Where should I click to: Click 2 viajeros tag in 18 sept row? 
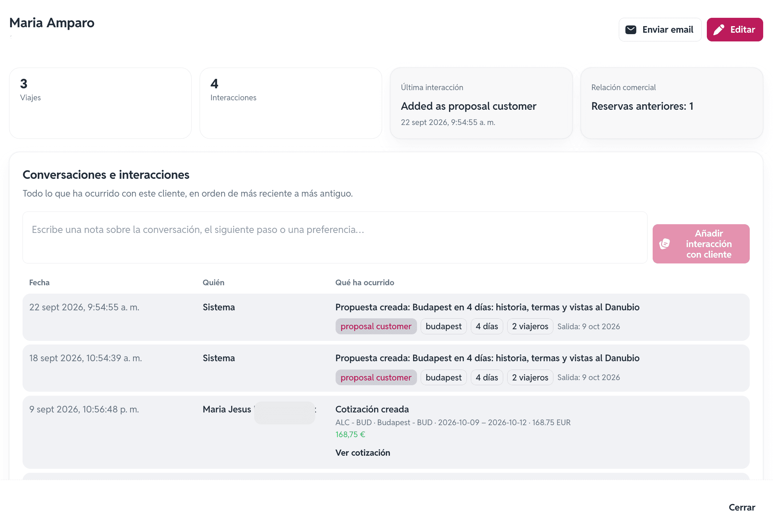tap(530, 378)
